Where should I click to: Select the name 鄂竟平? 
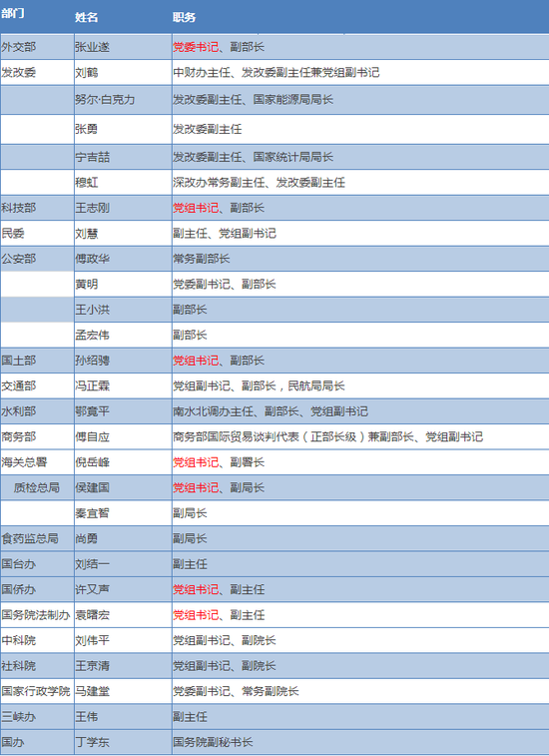92,411
